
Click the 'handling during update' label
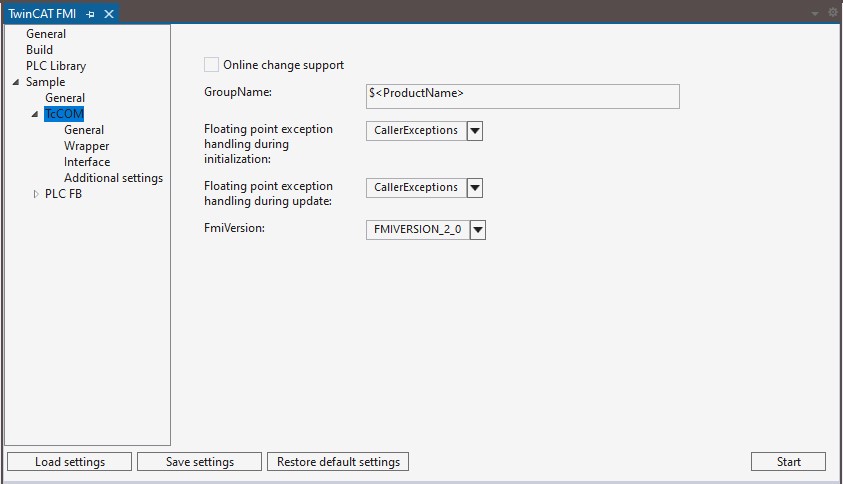(268, 201)
